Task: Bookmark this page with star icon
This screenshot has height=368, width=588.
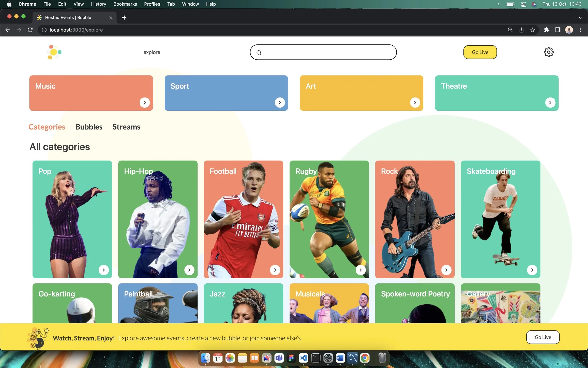Action: click(x=532, y=30)
